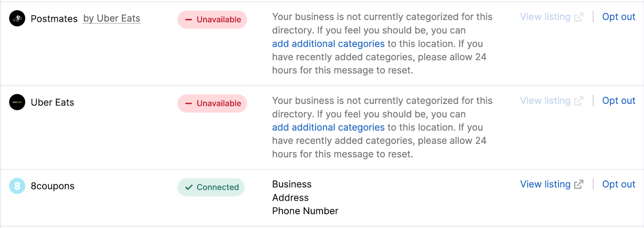Click external-link icon in the Uber Eats row
This screenshot has width=644, height=228.
click(x=578, y=101)
